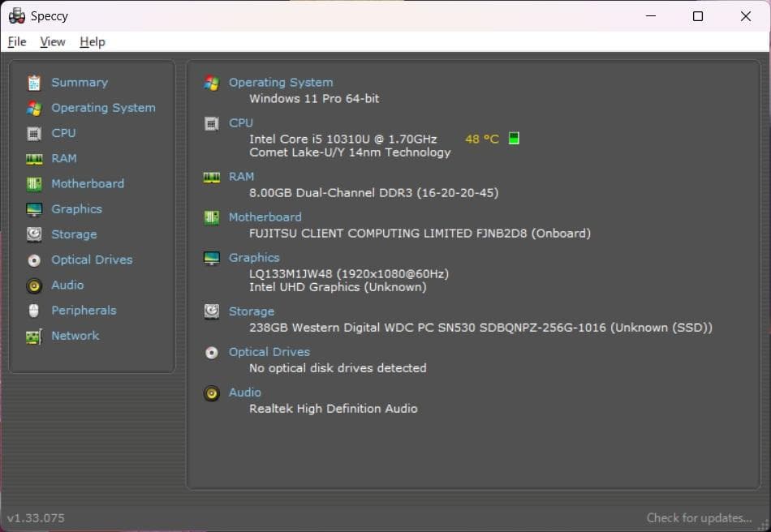Open the File menu
Screen dimensions: 771x532
click(16, 41)
